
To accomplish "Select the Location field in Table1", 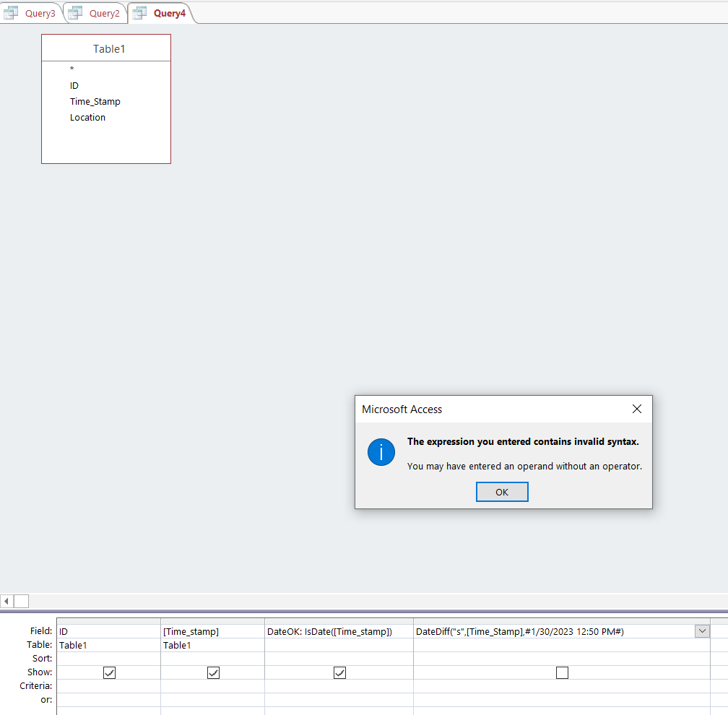I will click(88, 117).
